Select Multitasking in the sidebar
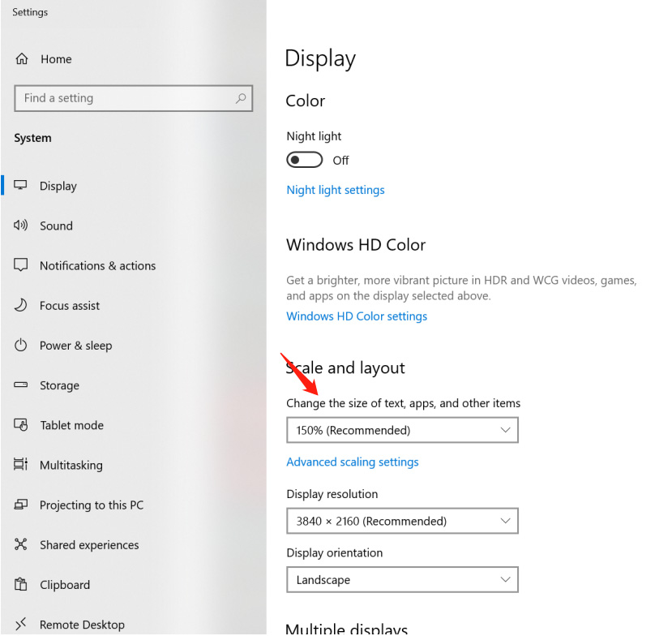The image size is (672, 636). [x=71, y=466]
